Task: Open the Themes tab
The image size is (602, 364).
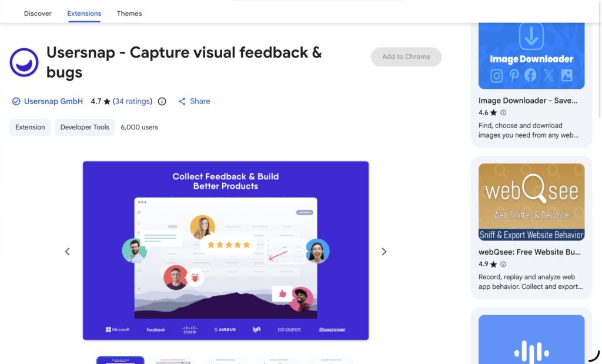Action: 129,14
